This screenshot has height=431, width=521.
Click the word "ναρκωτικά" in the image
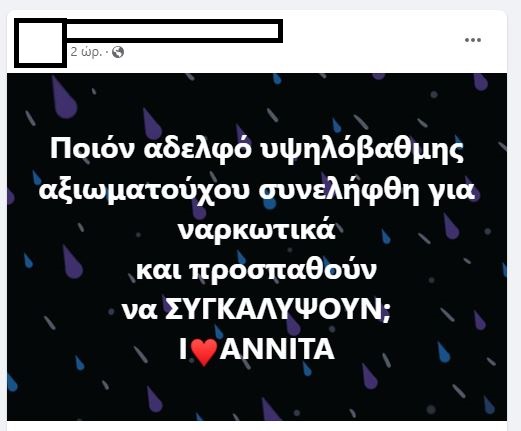[x=256, y=230]
